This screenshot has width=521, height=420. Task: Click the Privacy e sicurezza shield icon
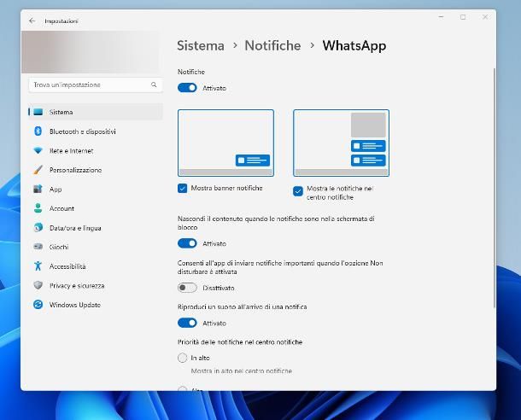click(x=38, y=285)
